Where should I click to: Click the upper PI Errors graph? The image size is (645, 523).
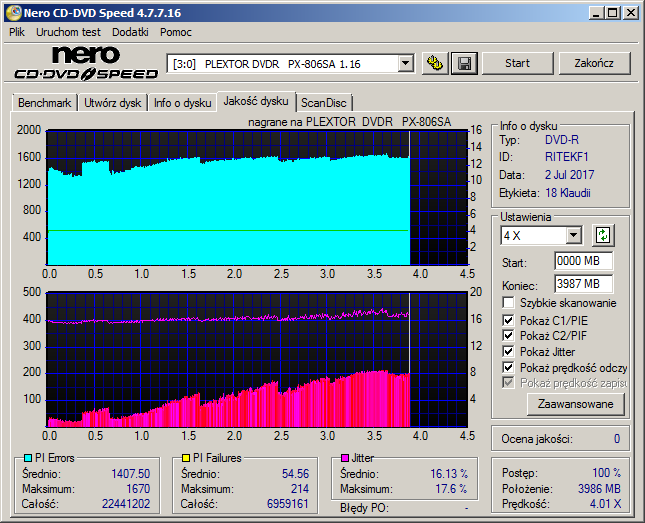pos(257,198)
